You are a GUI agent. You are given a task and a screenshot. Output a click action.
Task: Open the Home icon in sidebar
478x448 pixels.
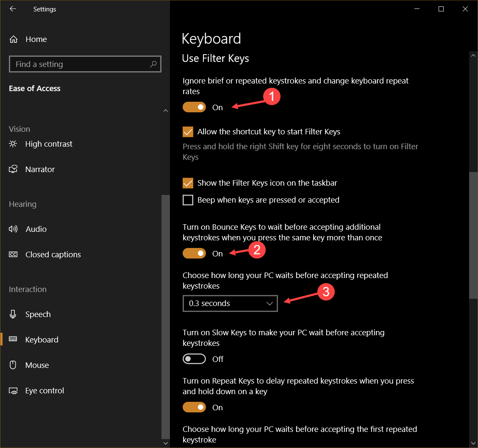(x=14, y=39)
